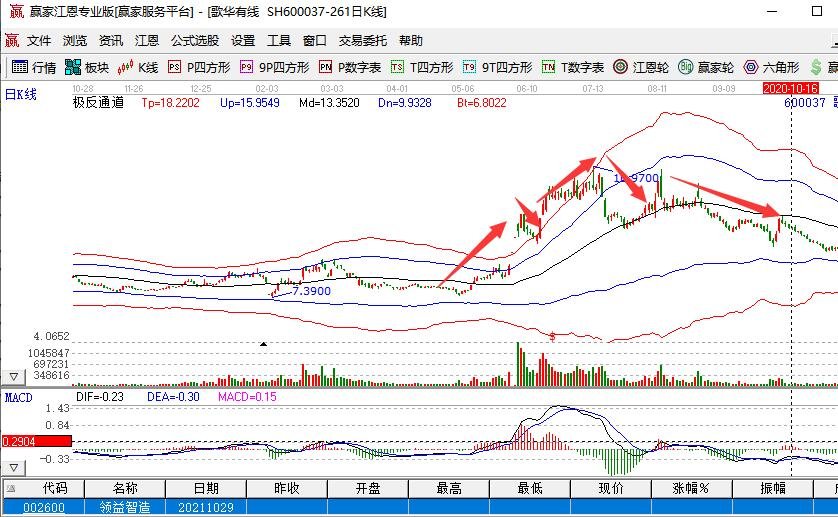This screenshot has height=517, width=838.
Task: Click the 赢家轮 Big wheel icon
Action: (686, 67)
